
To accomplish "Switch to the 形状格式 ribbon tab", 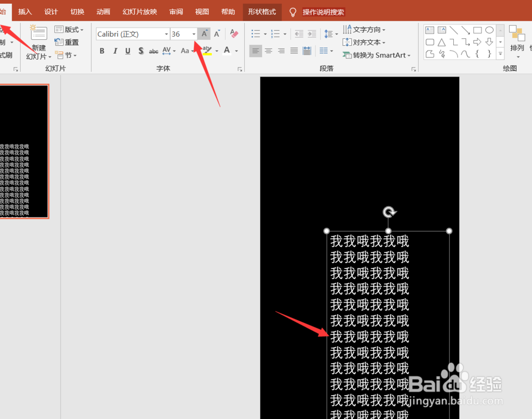I will click(x=262, y=11).
